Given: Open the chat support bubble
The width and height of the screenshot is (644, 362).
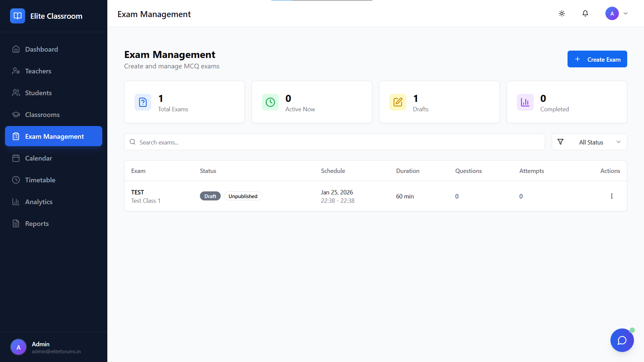Looking at the screenshot, I should (622, 340).
